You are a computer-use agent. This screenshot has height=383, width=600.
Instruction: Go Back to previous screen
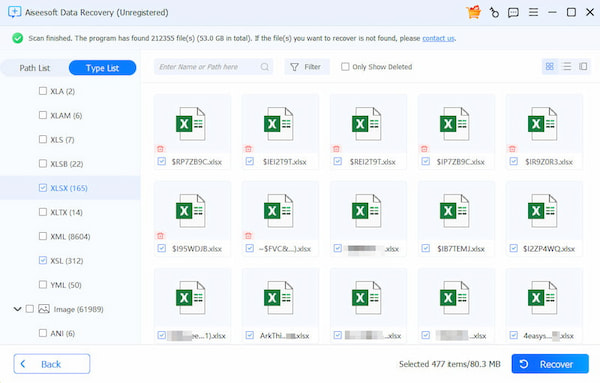point(52,364)
